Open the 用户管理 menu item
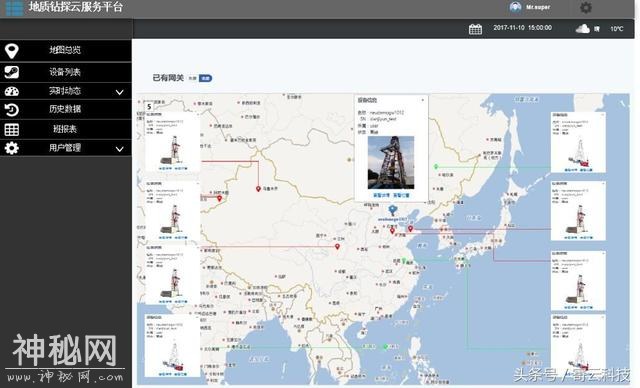The width and height of the screenshot is (640, 388). tap(66, 148)
